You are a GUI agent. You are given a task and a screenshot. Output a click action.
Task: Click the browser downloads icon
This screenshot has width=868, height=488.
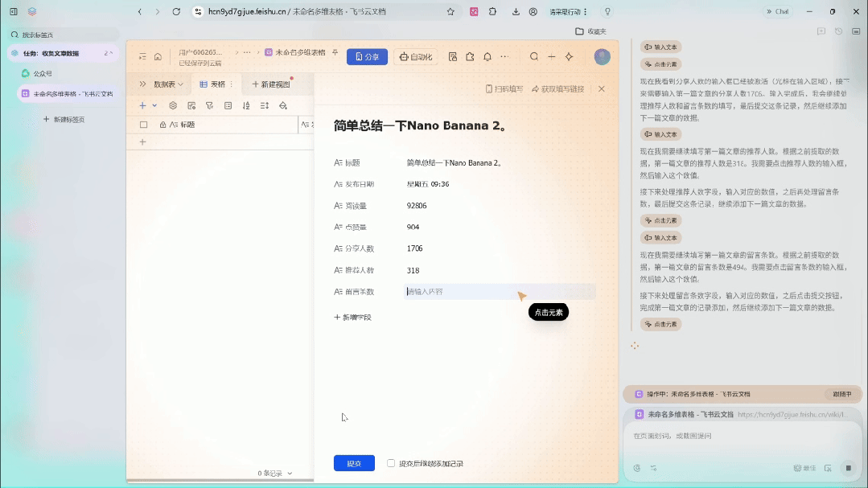click(x=516, y=12)
